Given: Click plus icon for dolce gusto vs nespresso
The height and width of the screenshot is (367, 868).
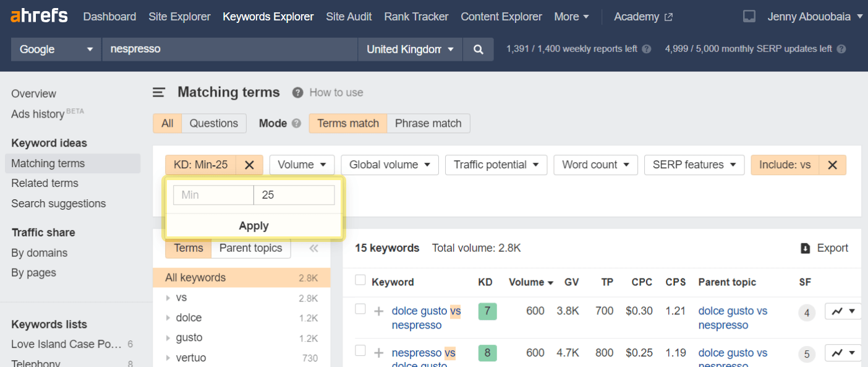Looking at the screenshot, I should (379, 311).
